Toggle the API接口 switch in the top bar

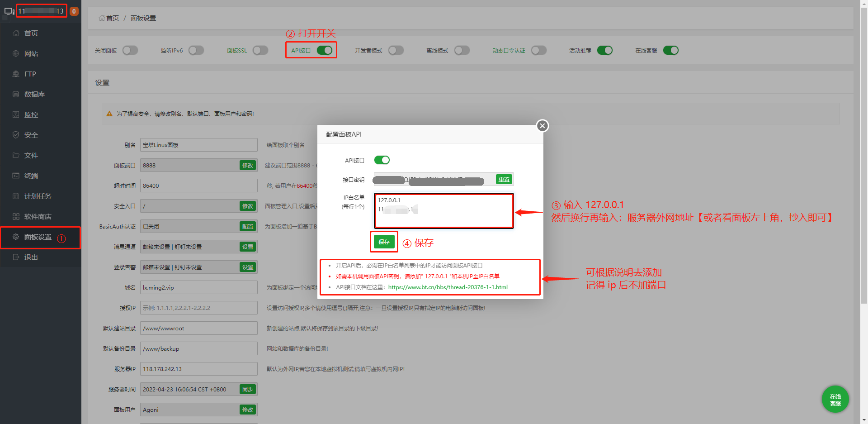point(325,50)
